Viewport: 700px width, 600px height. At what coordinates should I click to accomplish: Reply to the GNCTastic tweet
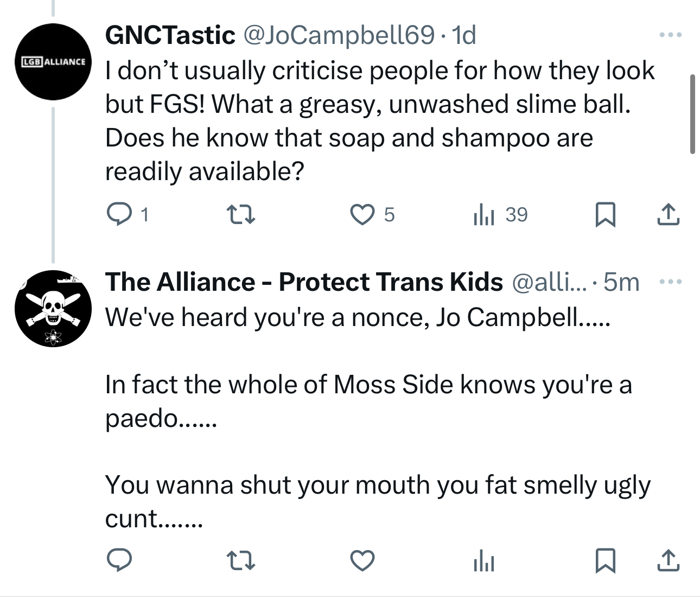pos(119,214)
